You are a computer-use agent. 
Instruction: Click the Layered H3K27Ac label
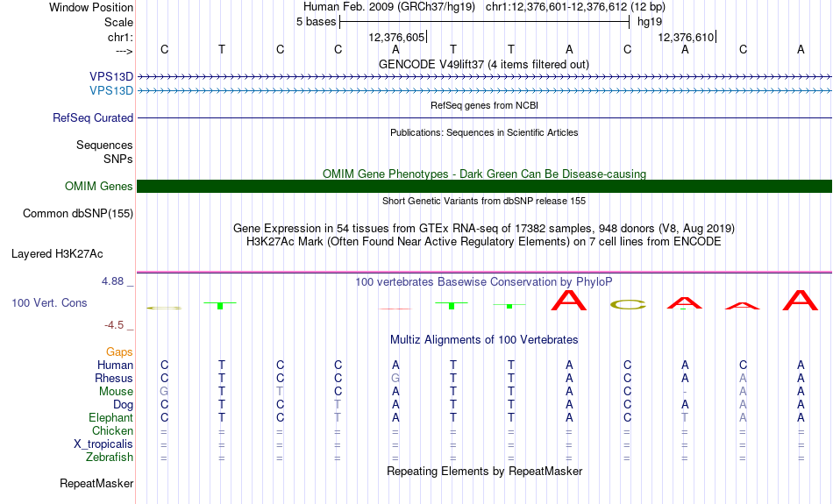point(57,254)
